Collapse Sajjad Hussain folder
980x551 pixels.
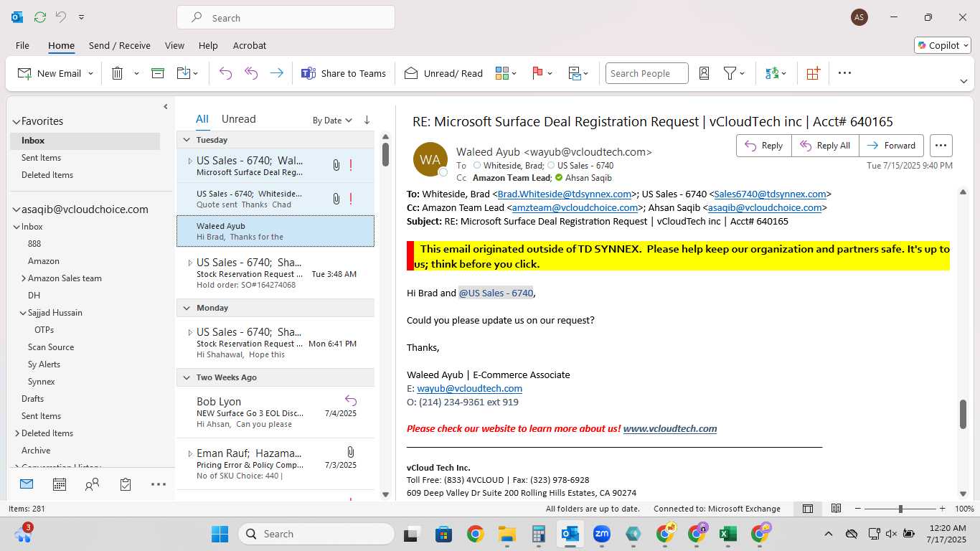click(24, 313)
